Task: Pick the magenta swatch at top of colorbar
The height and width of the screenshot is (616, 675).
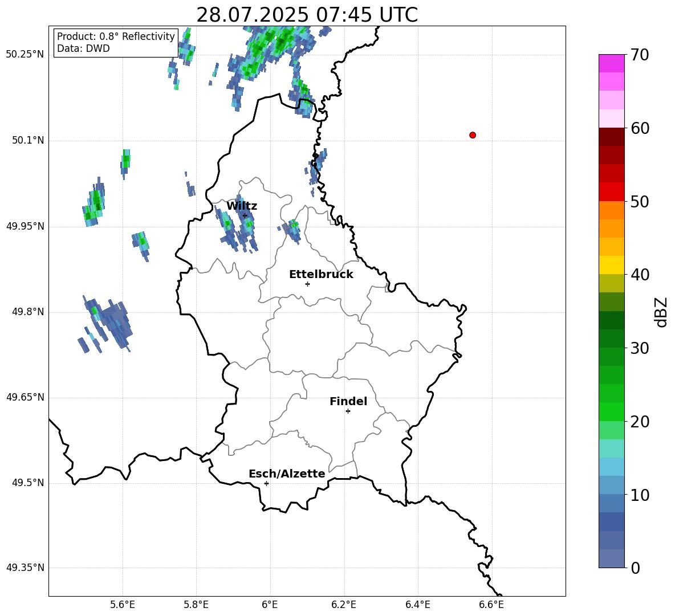Action: [x=611, y=64]
